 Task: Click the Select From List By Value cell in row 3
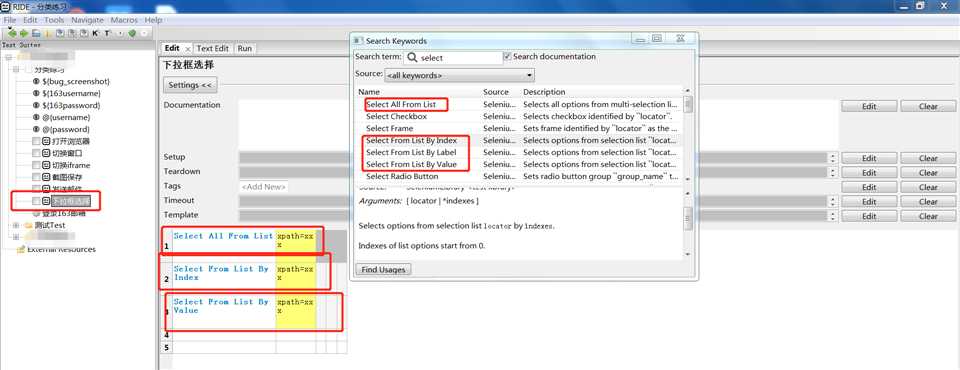pos(223,312)
